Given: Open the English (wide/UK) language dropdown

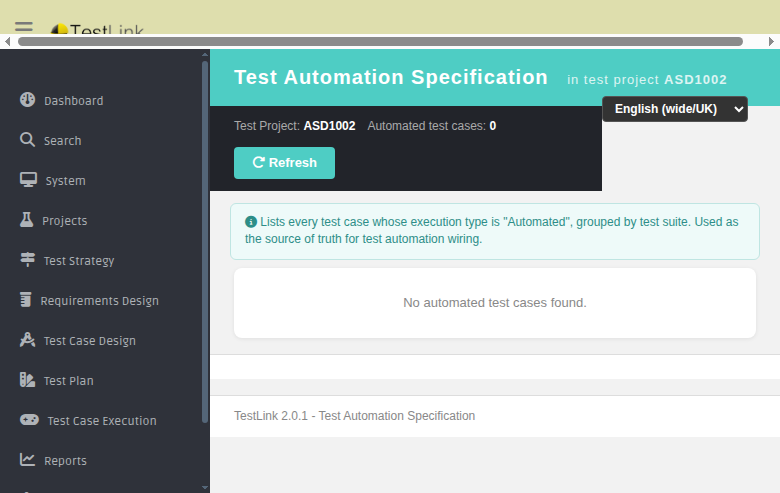Looking at the screenshot, I should pyautogui.click(x=675, y=109).
